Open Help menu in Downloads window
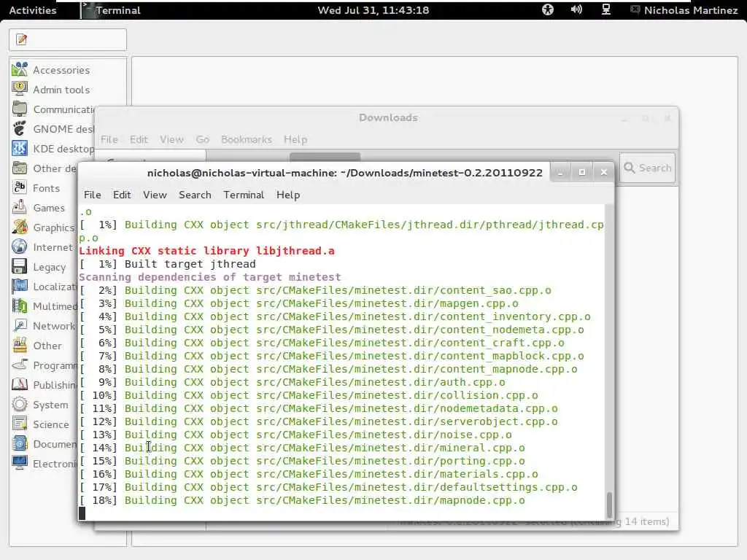This screenshot has height=560, width=747. 295,139
